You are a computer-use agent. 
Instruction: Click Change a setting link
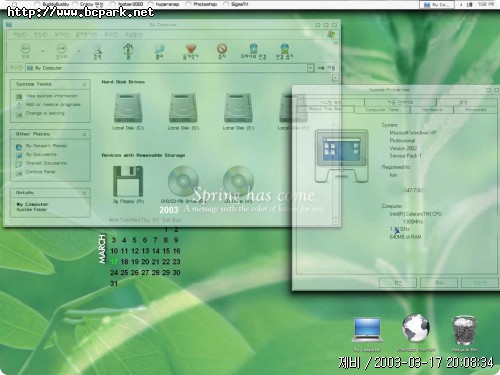click(x=45, y=113)
